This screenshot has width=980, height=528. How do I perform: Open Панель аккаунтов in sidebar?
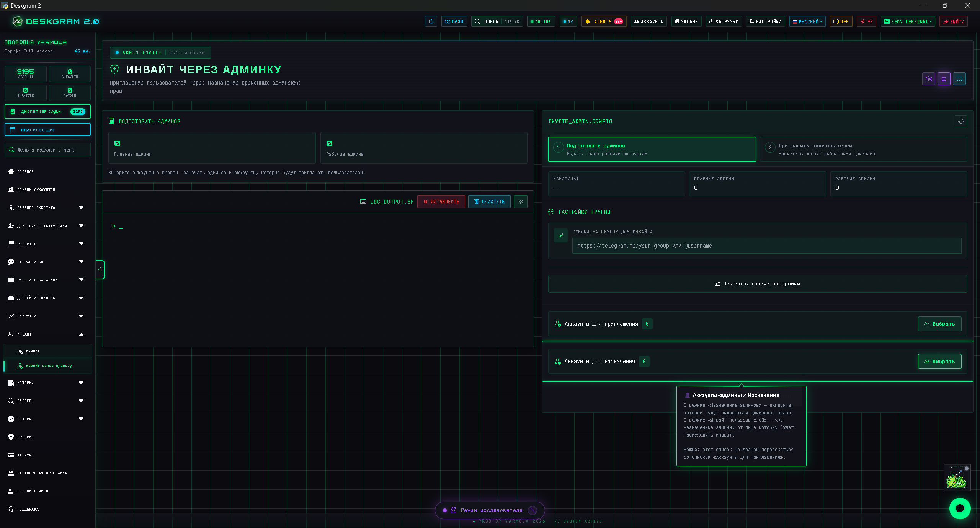47,189
